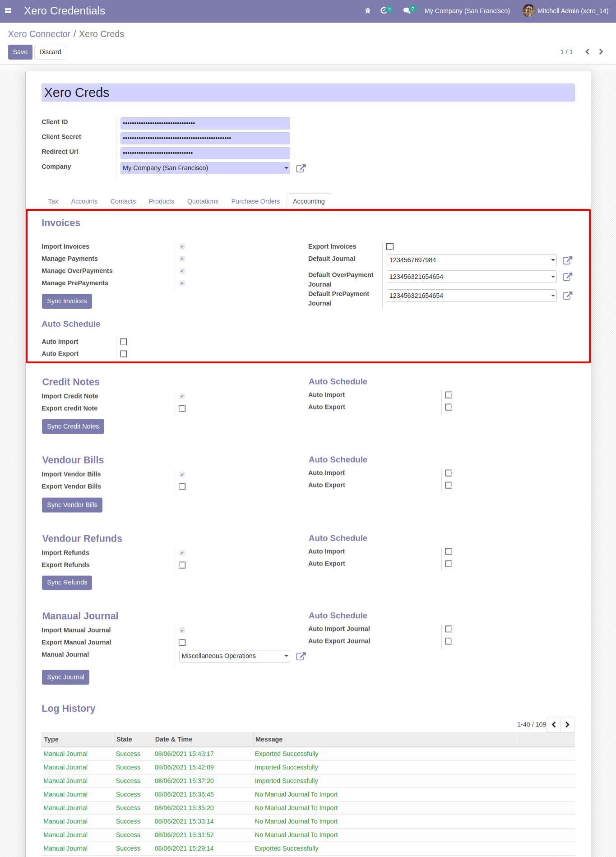Click the Save button

coord(20,52)
